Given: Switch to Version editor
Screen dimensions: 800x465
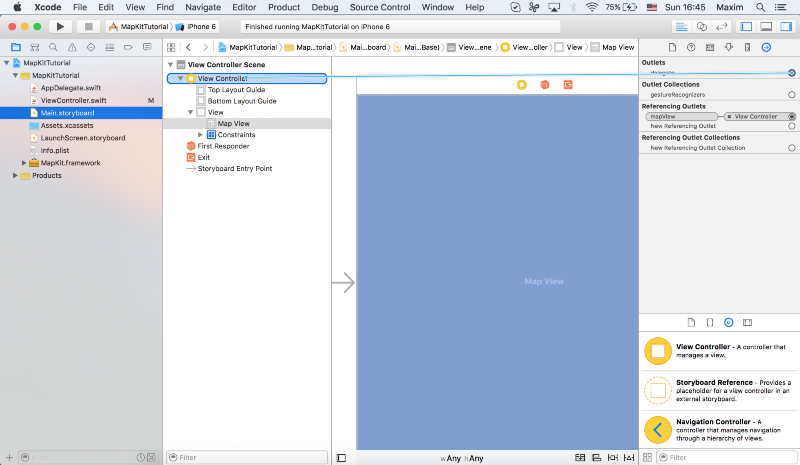Looking at the screenshot, I should tap(721, 27).
